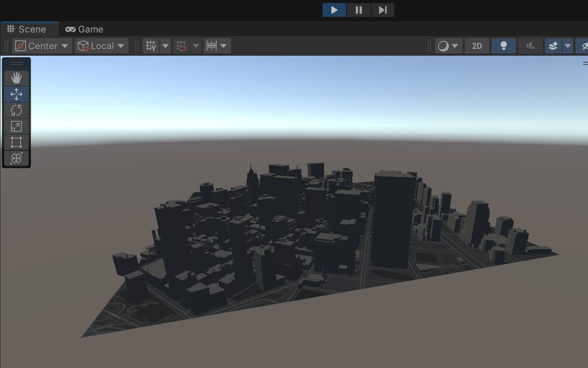Toggle 2D view mode
This screenshot has width=588, height=368.
[477, 46]
